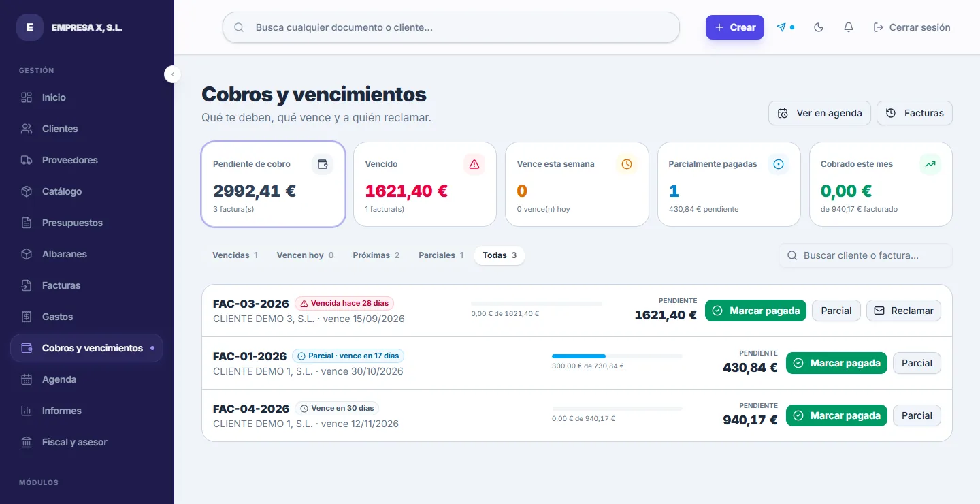
Task: Click the Informes chart icon
Action: click(x=27, y=411)
